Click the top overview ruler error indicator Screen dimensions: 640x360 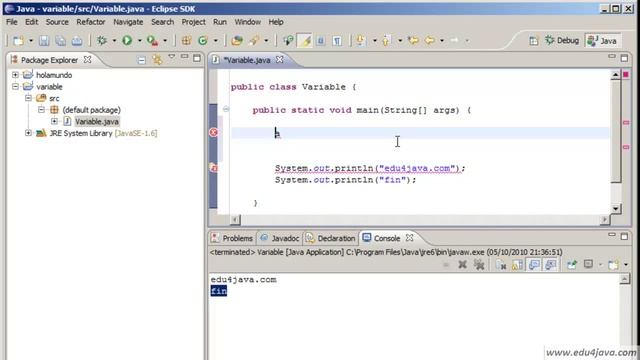[x=626, y=74]
